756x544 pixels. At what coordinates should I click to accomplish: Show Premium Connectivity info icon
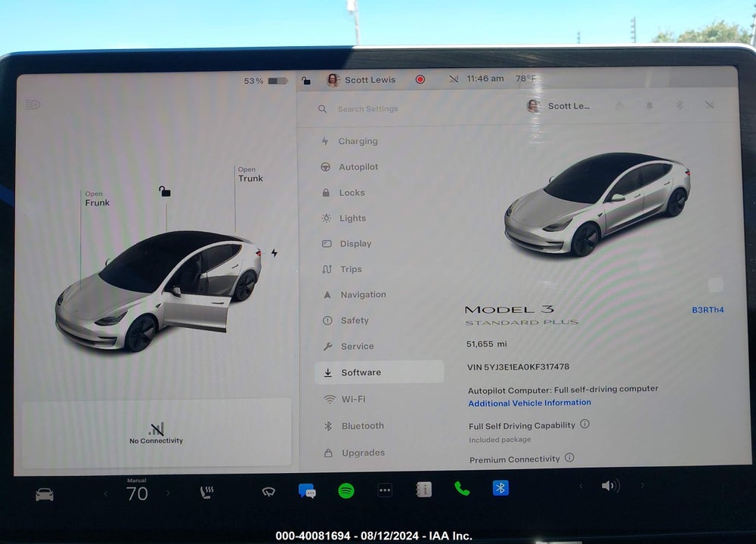coord(569,457)
